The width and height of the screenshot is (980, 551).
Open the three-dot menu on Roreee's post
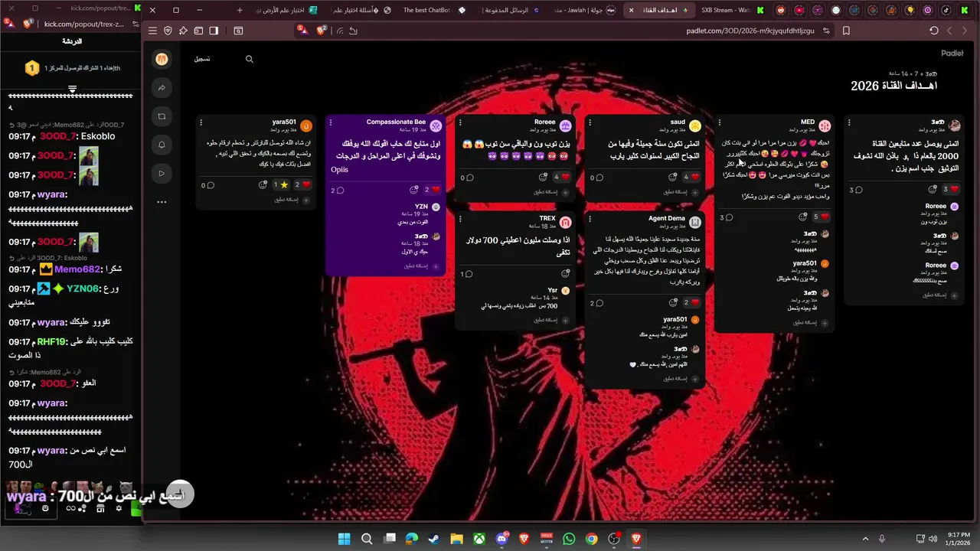tap(460, 122)
